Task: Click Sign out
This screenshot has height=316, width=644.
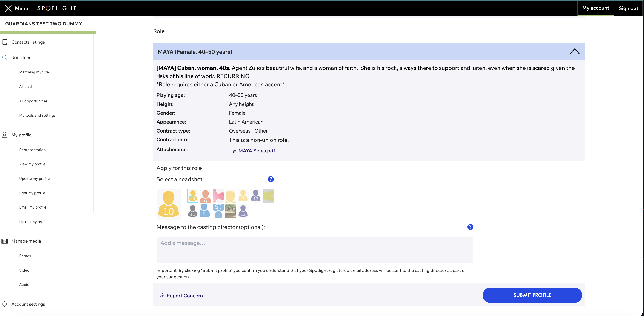Action: [628, 8]
